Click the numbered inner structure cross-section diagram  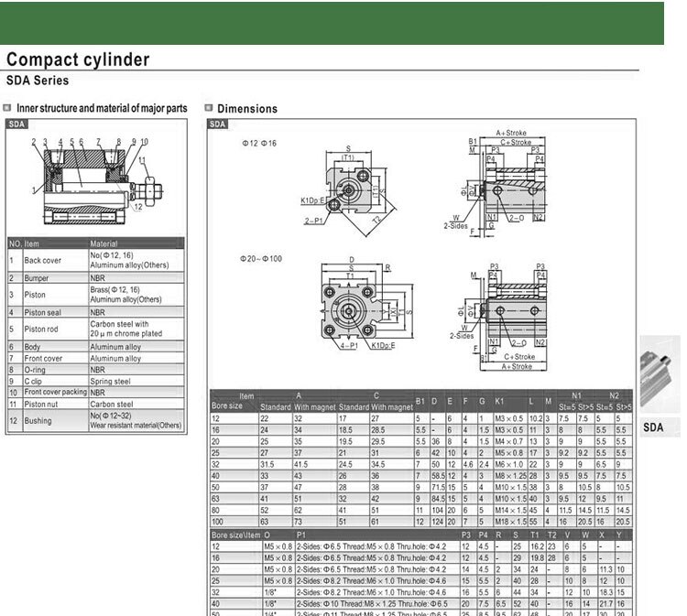tap(97, 182)
